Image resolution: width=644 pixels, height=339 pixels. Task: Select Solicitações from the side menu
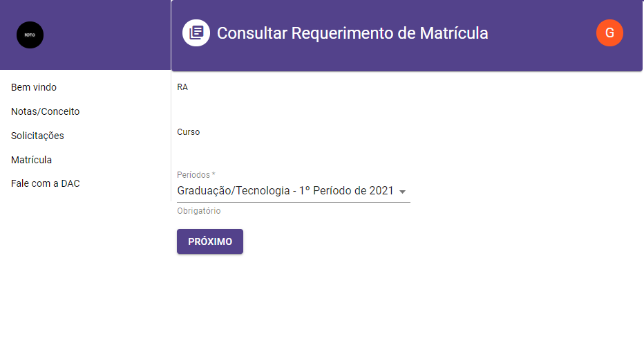37,136
